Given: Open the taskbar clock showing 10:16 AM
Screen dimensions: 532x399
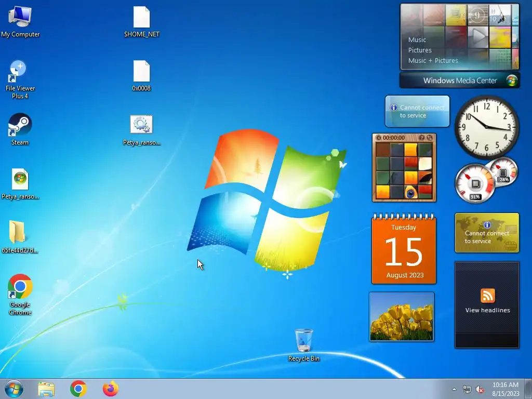Looking at the screenshot, I should pyautogui.click(x=506, y=389).
